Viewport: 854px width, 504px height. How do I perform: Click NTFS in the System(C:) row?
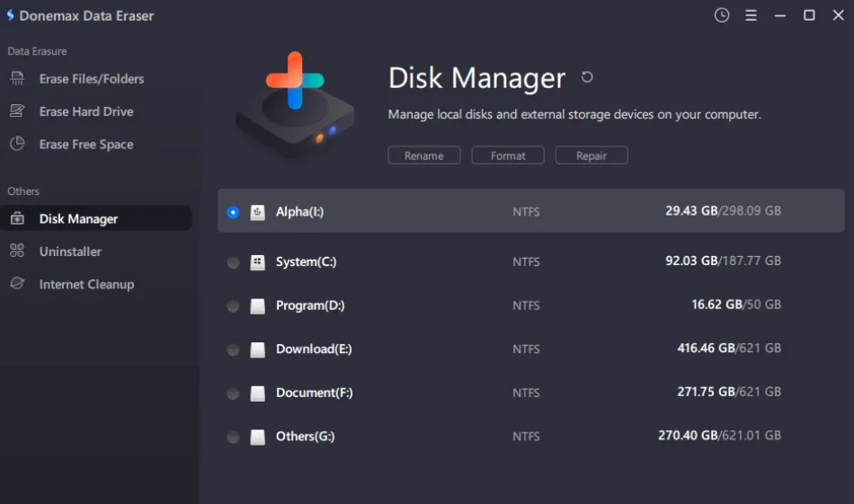point(526,261)
